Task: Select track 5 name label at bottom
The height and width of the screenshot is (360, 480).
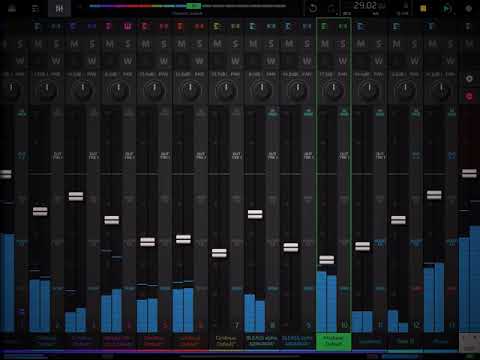Action: (154, 341)
